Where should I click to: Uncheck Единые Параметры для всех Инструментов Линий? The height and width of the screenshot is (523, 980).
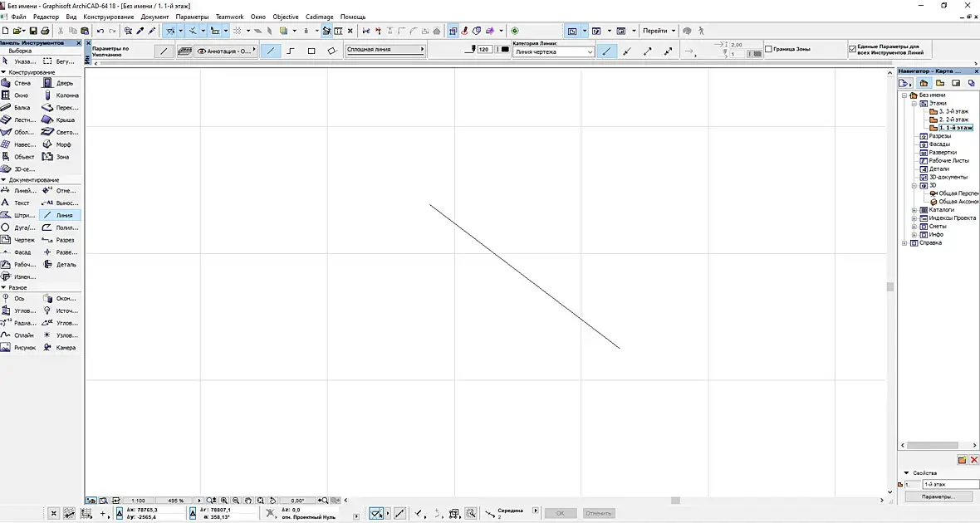point(852,49)
